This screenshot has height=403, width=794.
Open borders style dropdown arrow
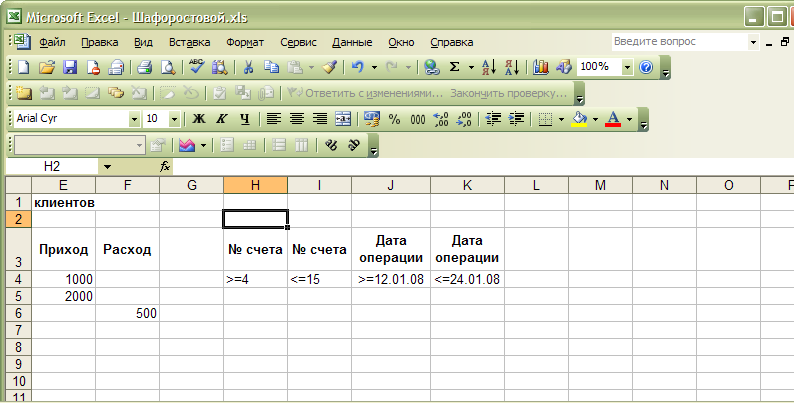point(561,119)
